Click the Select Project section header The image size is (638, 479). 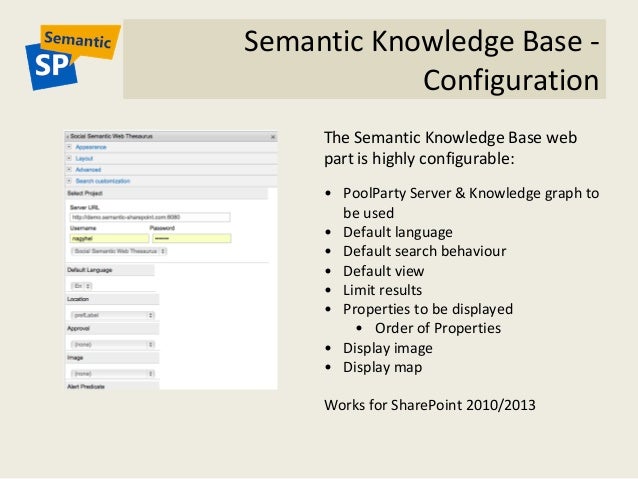click(166, 193)
